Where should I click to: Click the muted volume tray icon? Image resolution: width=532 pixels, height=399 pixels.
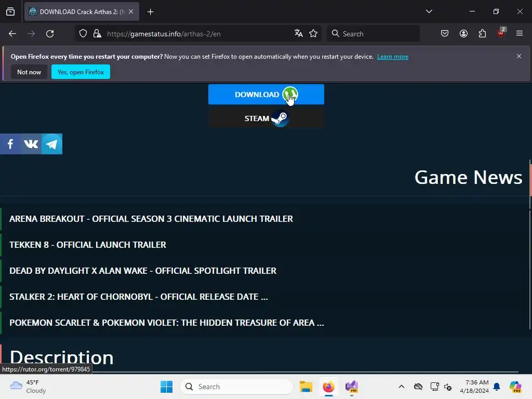[x=447, y=387]
